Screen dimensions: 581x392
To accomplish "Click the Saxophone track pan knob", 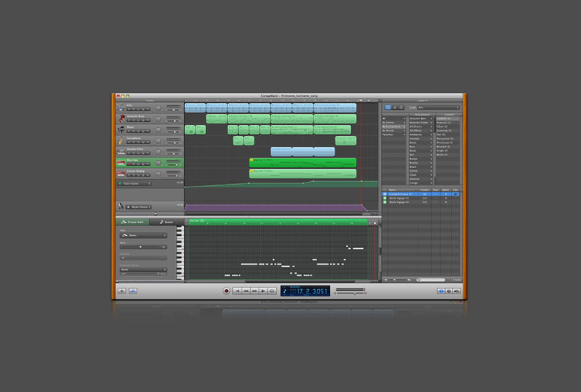I will point(158,141).
